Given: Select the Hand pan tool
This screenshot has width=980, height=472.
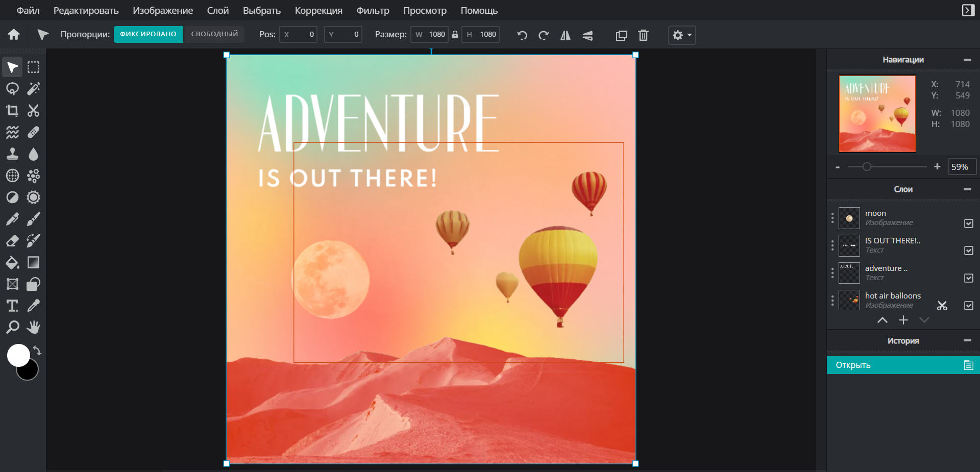Looking at the screenshot, I should point(34,327).
